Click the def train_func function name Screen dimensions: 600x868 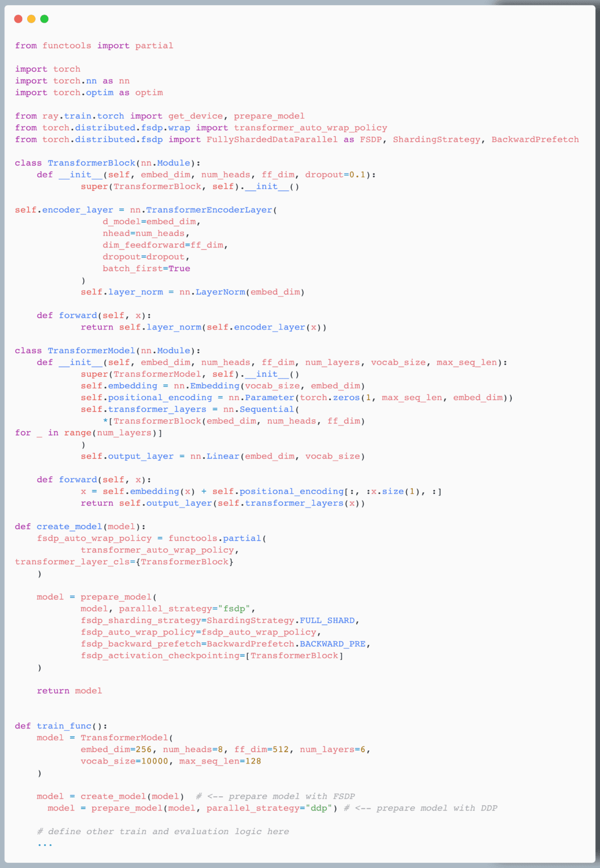64,726
